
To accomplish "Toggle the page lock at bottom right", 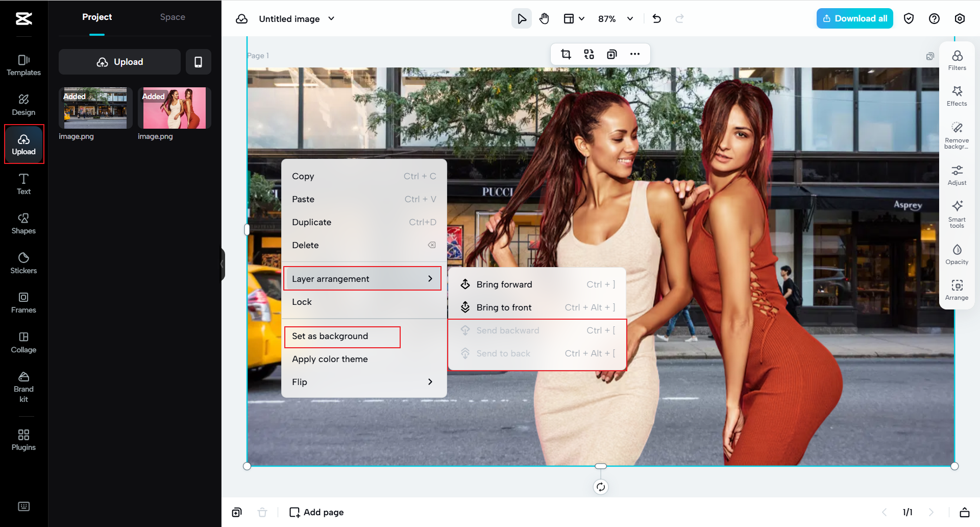I will click(965, 512).
